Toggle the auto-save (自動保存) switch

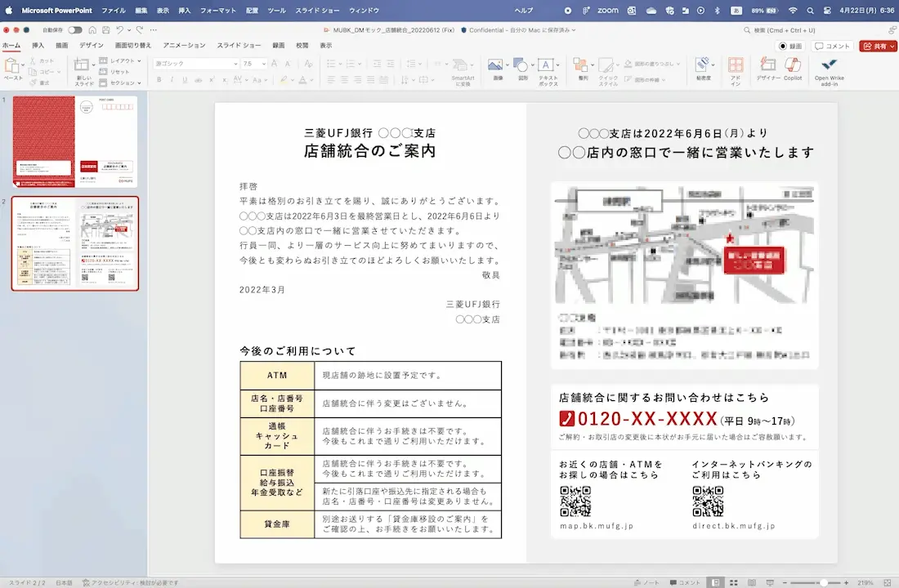[x=74, y=29]
